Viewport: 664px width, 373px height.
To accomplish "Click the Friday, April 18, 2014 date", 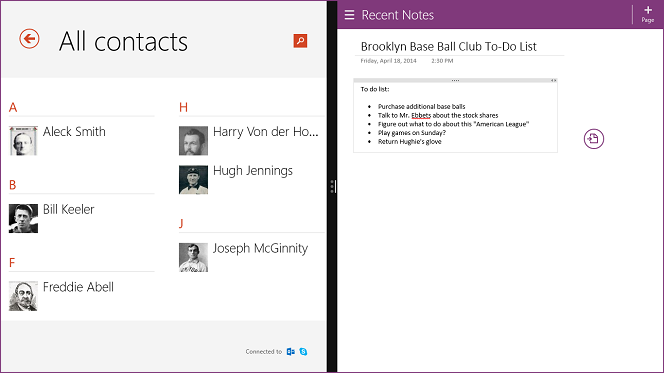I will pos(388,61).
